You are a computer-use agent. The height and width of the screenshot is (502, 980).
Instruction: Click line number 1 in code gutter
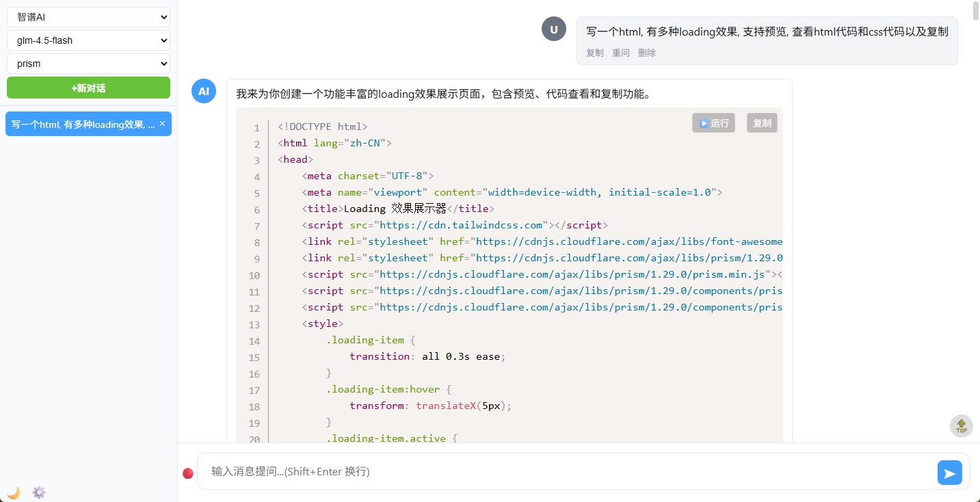click(x=256, y=128)
